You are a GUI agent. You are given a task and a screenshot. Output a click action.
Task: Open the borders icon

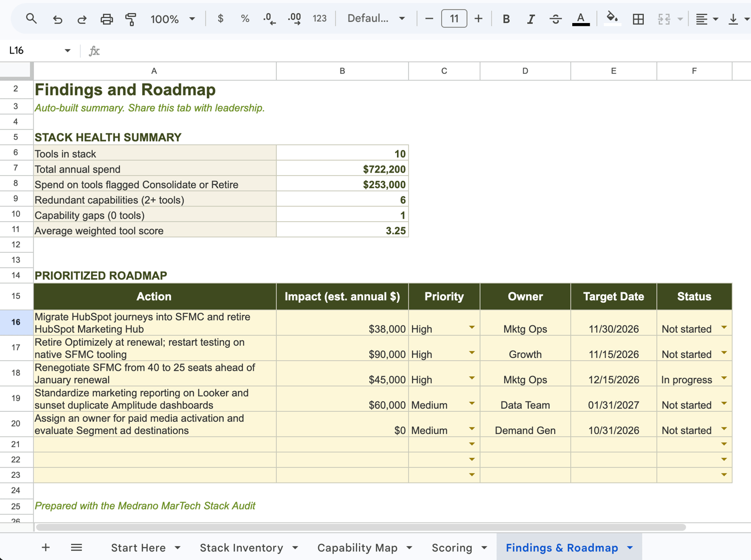(638, 19)
